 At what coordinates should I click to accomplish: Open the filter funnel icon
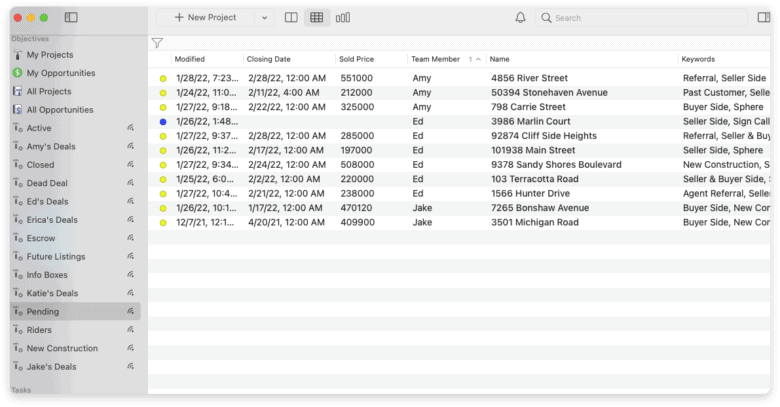(x=157, y=43)
